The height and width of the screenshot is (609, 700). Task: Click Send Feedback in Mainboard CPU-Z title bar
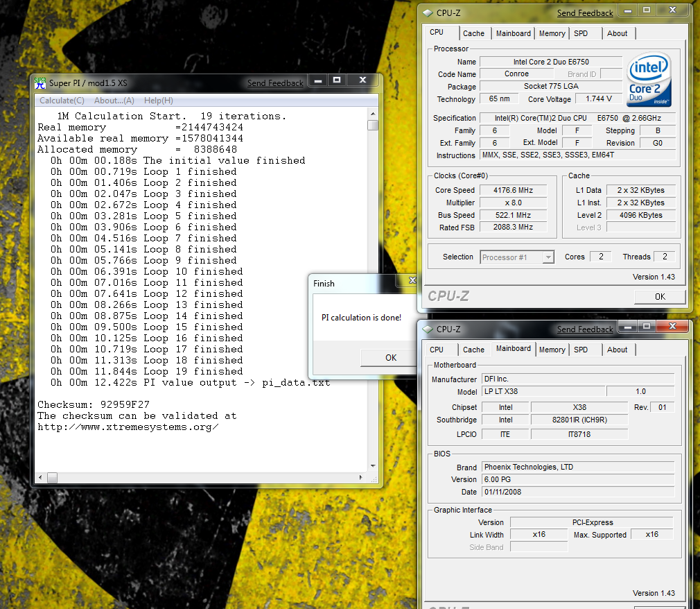coord(585,329)
